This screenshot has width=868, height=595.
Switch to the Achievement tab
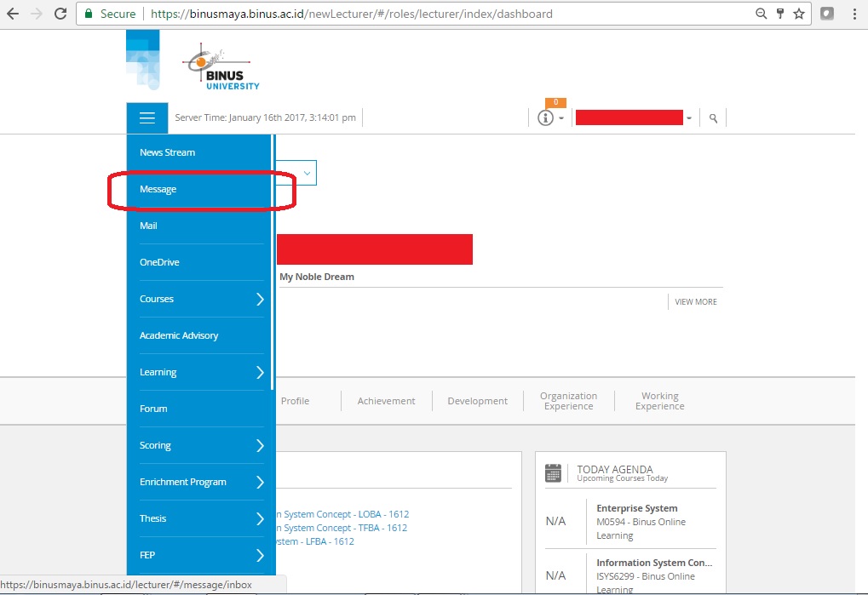click(386, 401)
